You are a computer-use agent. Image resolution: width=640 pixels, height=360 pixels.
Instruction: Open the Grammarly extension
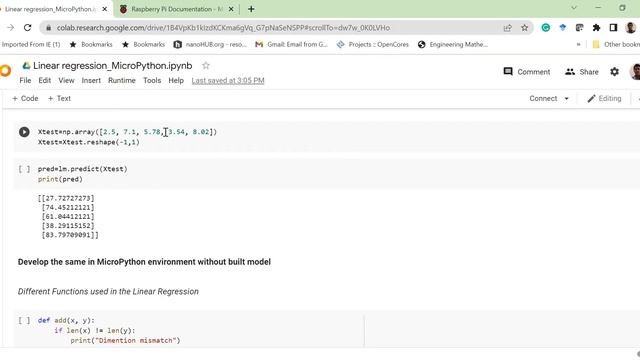point(545,28)
